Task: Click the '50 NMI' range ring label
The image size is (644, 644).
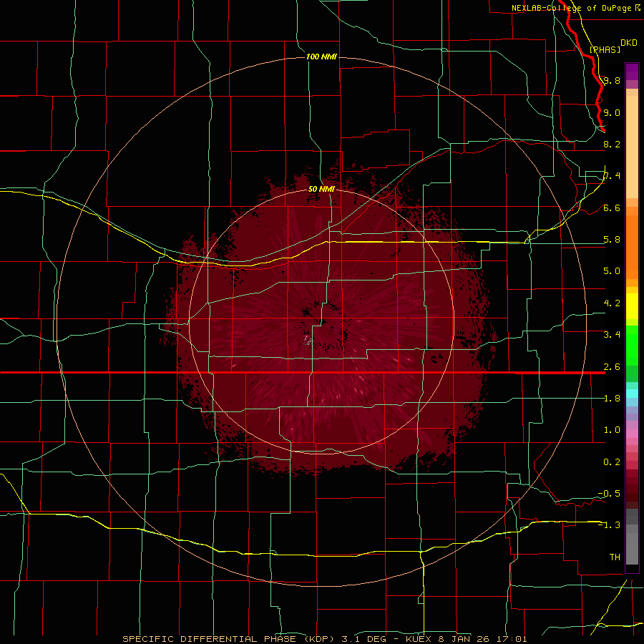Action: click(x=321, y=189)
